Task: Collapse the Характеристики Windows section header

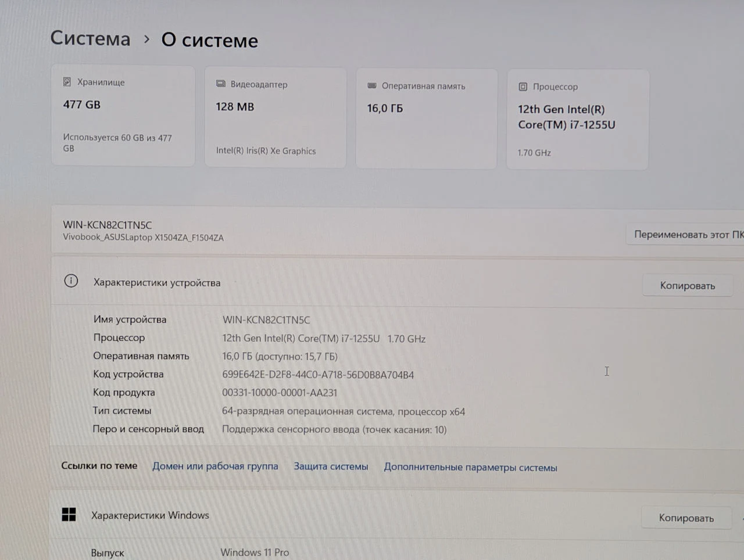Action: [x=398, y=516]
